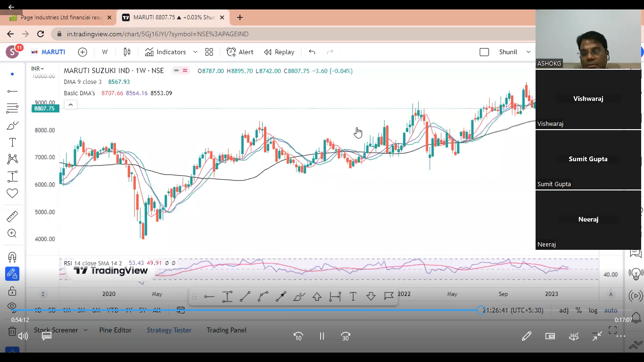
Task: Select the Text tool in left sidebar
Action: coord(12,142)
